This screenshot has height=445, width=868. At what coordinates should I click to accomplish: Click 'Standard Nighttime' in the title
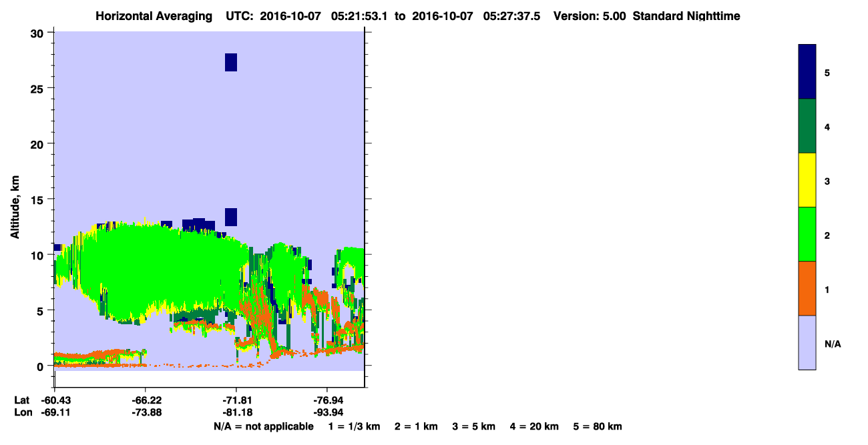687,16
